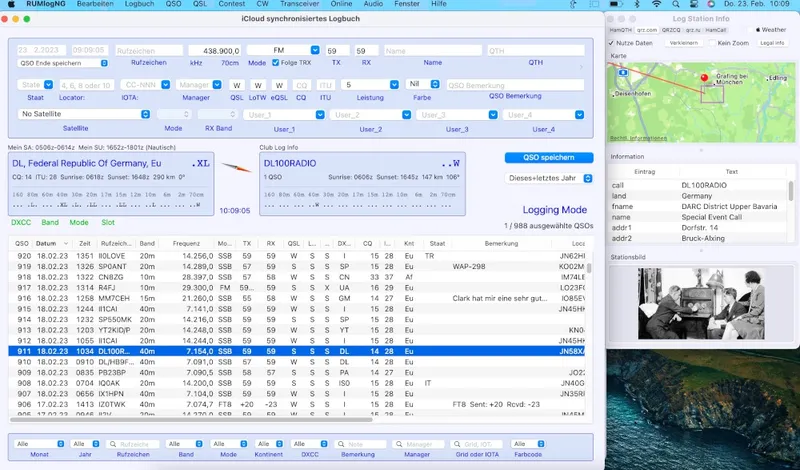The image size is (800, 470).
Task: Click the QSO speichern button
Action: (x=549, y=157)
